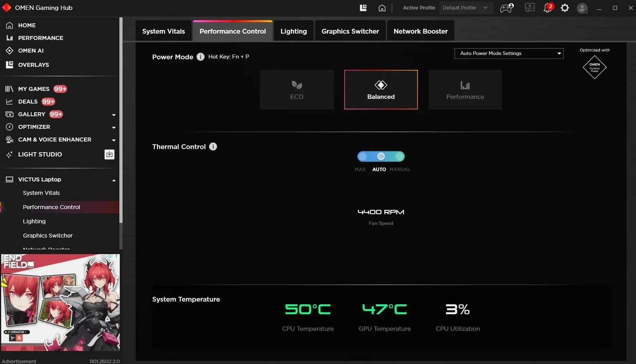Click the 'Hot Key: Fn + P' text
Screen dimensions: 636x364
(x=229, y=57)
